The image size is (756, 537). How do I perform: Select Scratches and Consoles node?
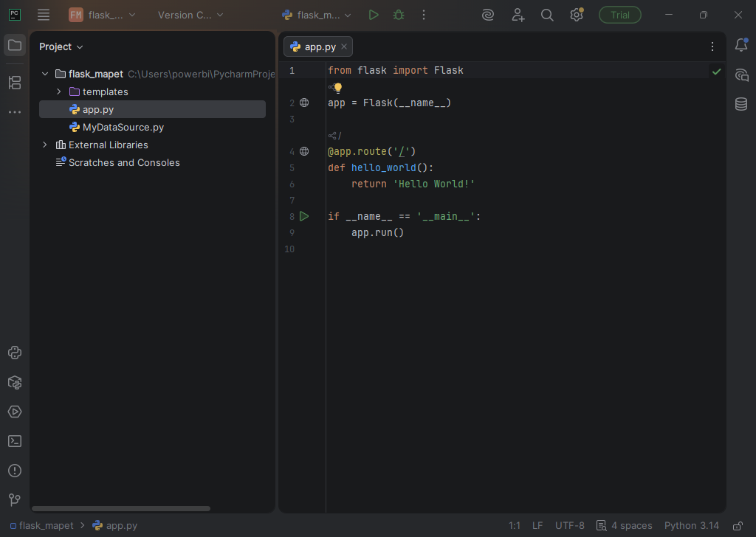point(152,162)
